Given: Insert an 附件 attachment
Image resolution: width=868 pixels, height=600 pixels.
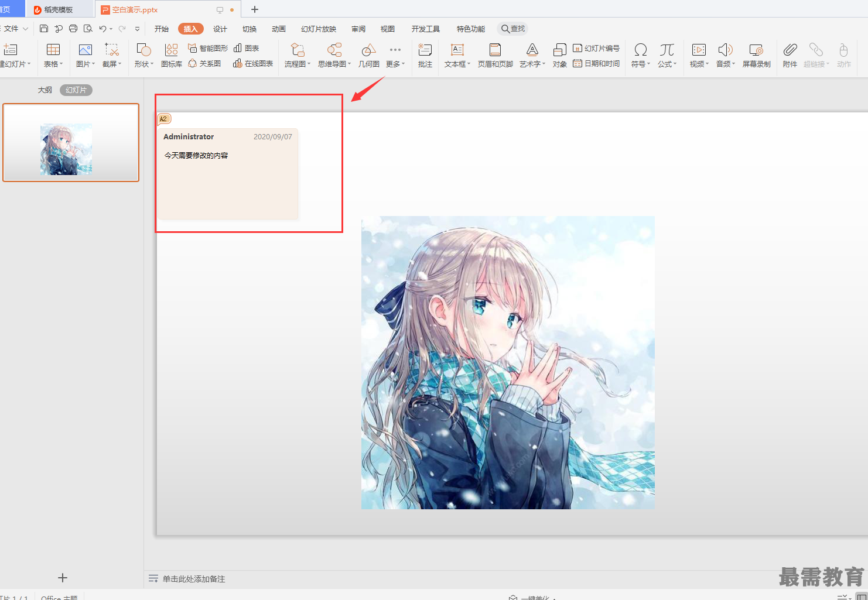Looking at the screenshot, I should click(790, 56).
